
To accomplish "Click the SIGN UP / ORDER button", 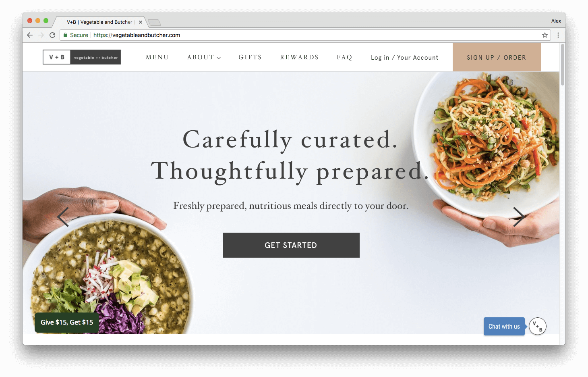I will coord(497,57).
